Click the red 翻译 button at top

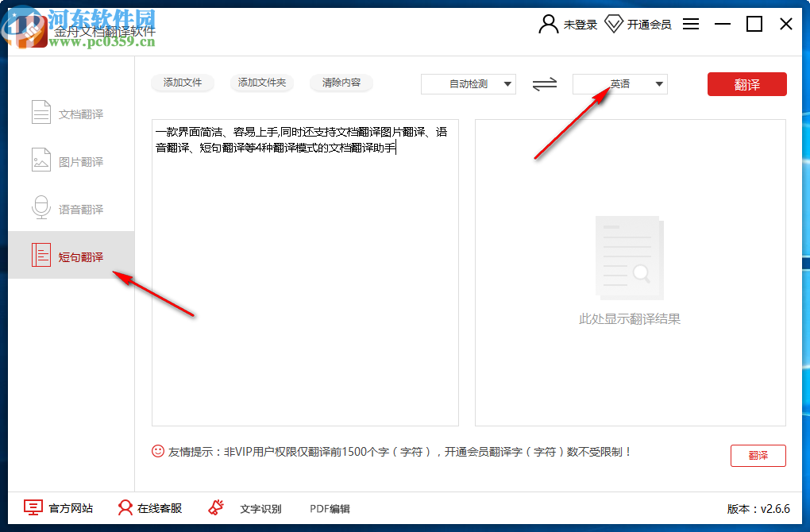click(x=746, y=83)
